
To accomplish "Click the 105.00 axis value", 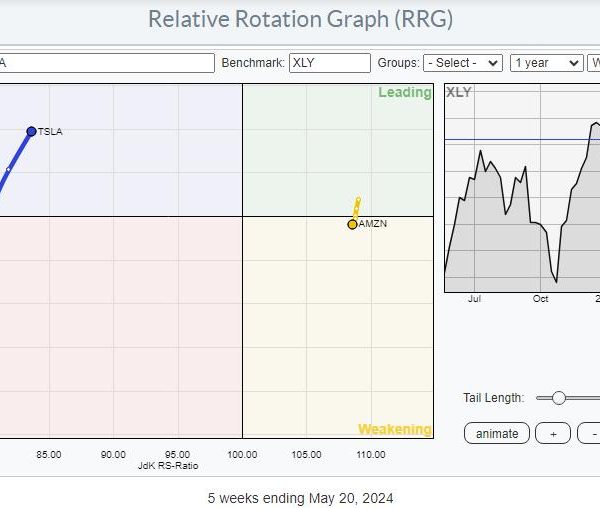I will (x=307, y=454).
